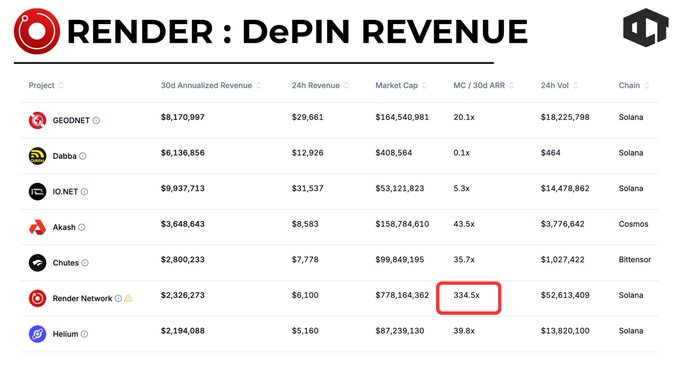Click the yellow warning icon beside Render Network
Viewport: 679px width, 382px height.
pyautogui.click(x=128, y=298)
